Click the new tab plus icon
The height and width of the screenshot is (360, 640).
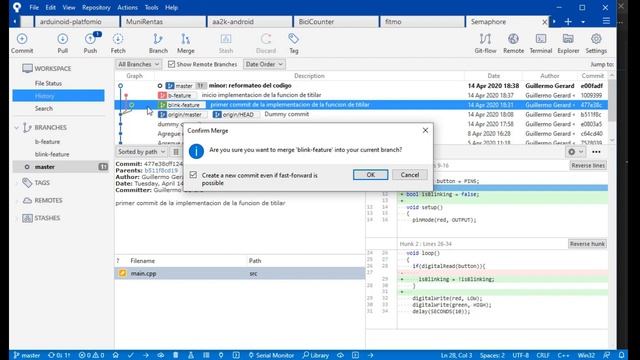point(568,22)
